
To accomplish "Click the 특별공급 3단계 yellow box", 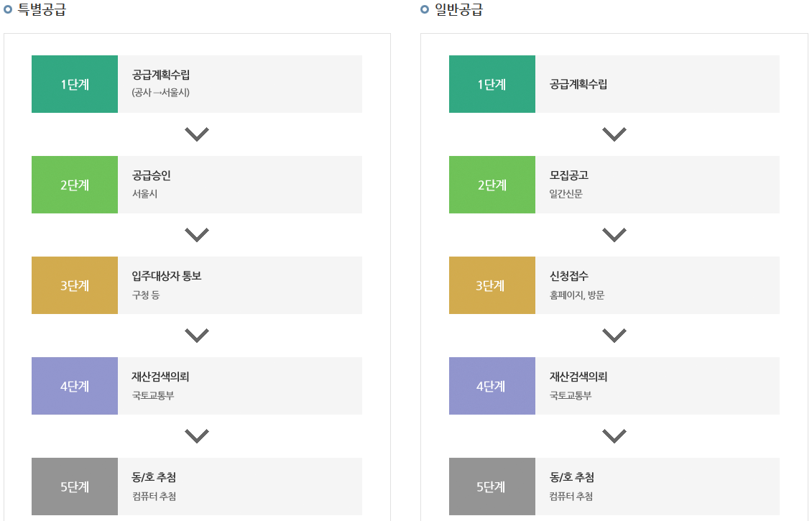I will click(75, 285).
